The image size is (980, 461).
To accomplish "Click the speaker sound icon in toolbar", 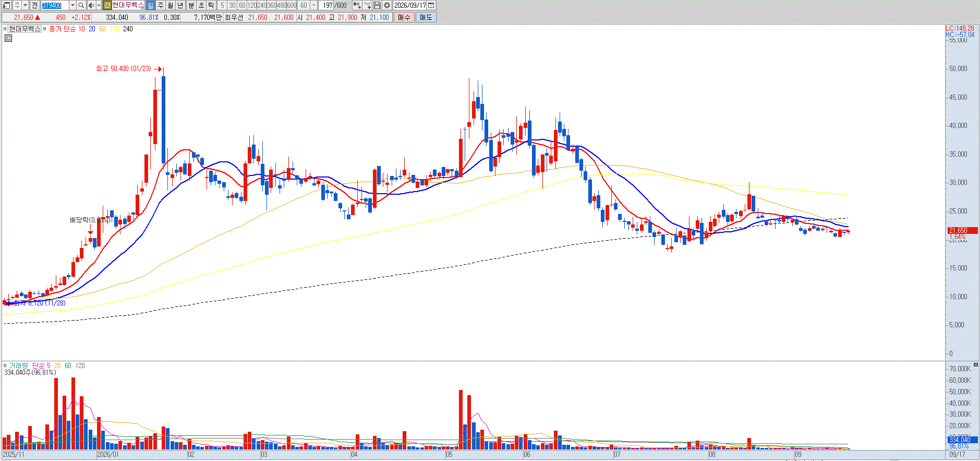I will pyautogui.click(x=91, y=5).
